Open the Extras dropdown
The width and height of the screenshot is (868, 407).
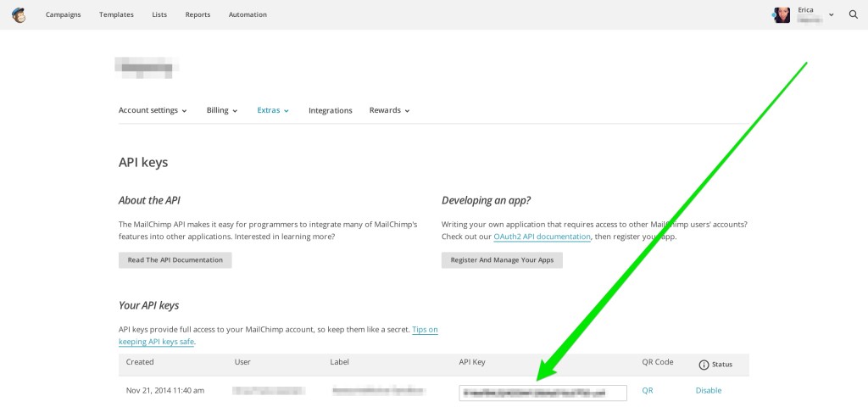[x=273, y=110]
